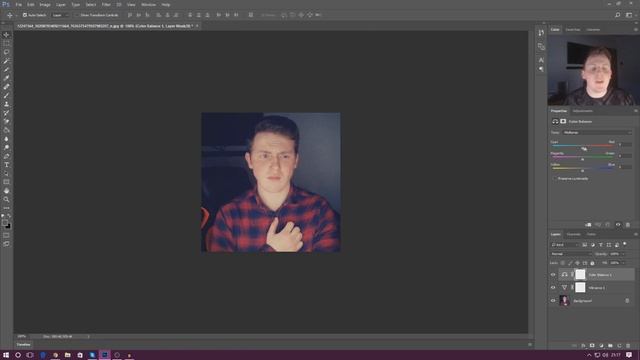Select the Dodge tool
Screen dimensions: 640x360
pyautogui.click(x=7, y=147)
